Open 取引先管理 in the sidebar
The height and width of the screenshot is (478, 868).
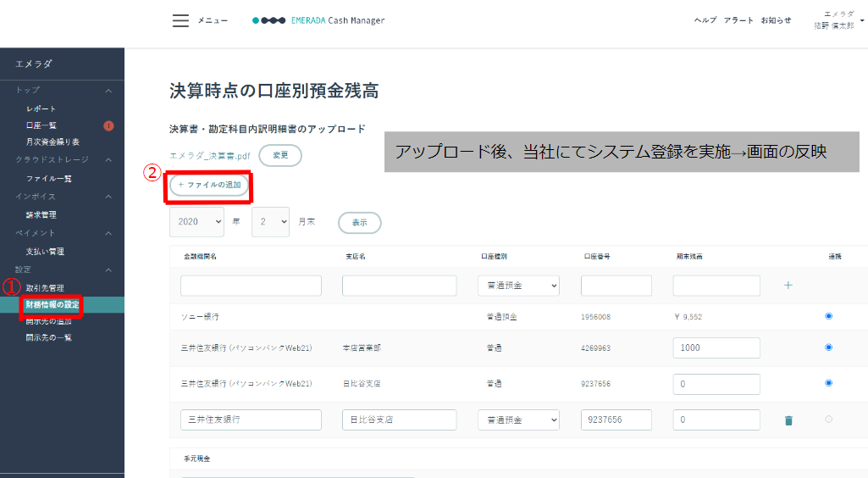pyautogui.click(x=45, y=288)
